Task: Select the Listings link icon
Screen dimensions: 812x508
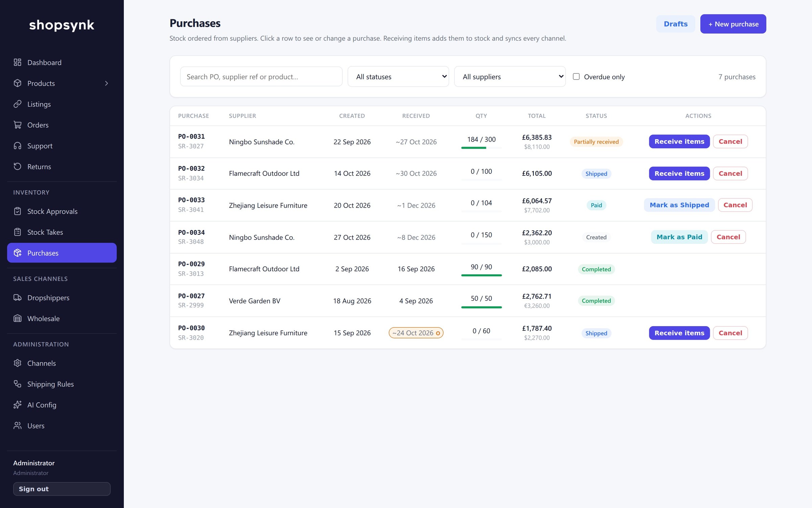Action: point(18,104)
